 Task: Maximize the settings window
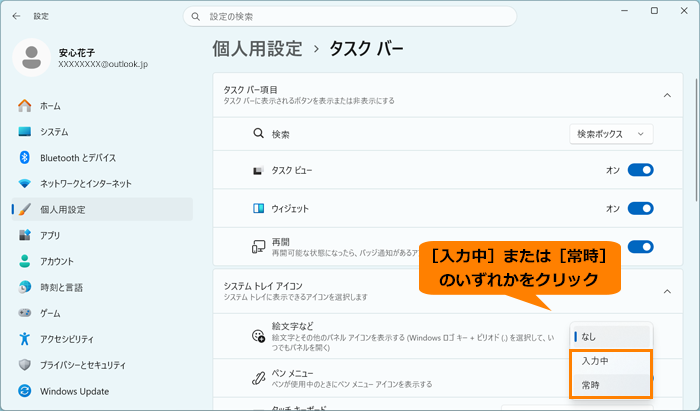(x=654, y=11)
